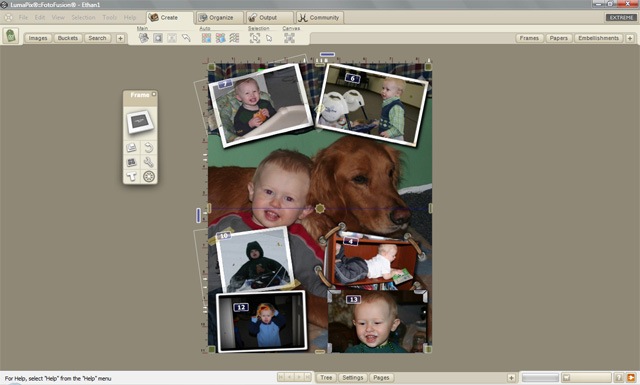Image resolution: width=640 pixels, height=385 pixels.
Task: Switch to the Create tab
Action: click(x=169, y=18)
